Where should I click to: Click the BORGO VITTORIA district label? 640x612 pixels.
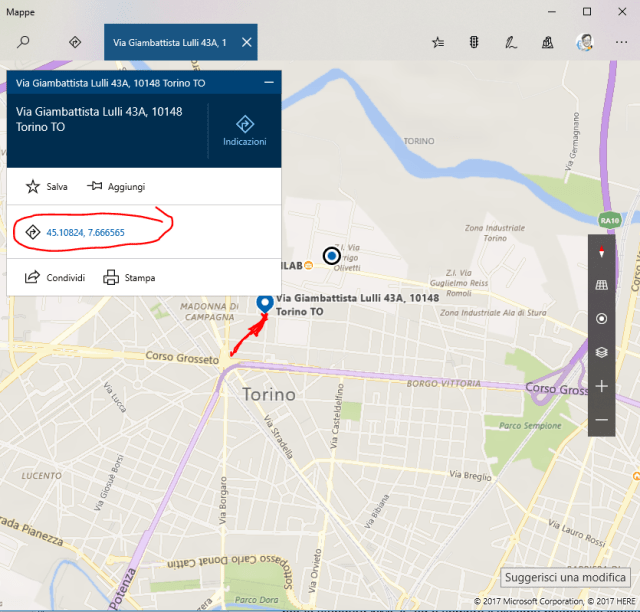443,383
